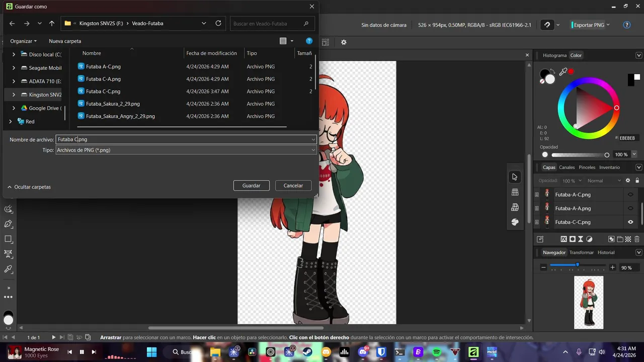Open the help icon in the save dialog

(309, 41)
